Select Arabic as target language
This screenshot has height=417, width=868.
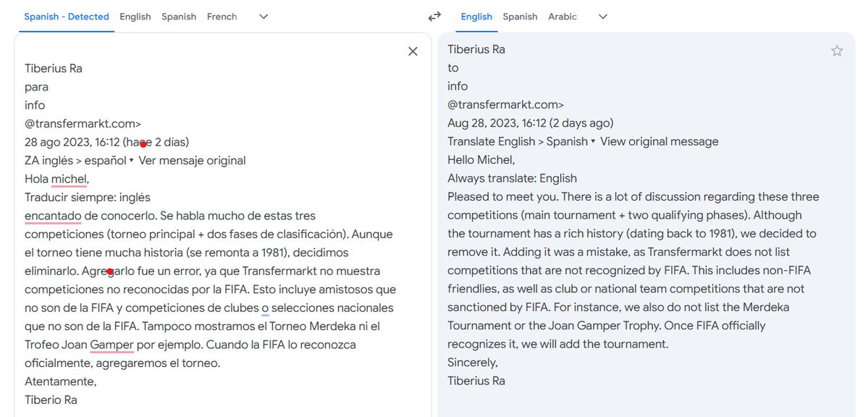point(562,17)
